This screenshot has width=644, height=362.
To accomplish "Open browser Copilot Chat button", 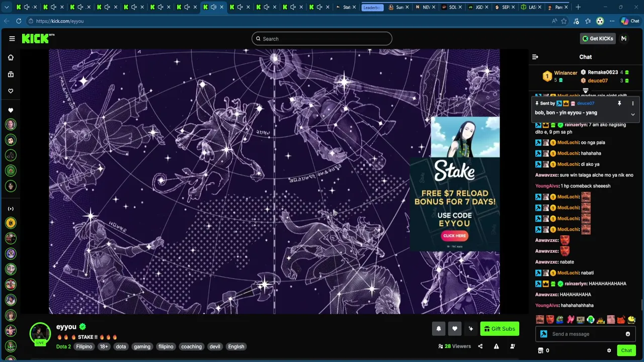I will coord(630,21).
